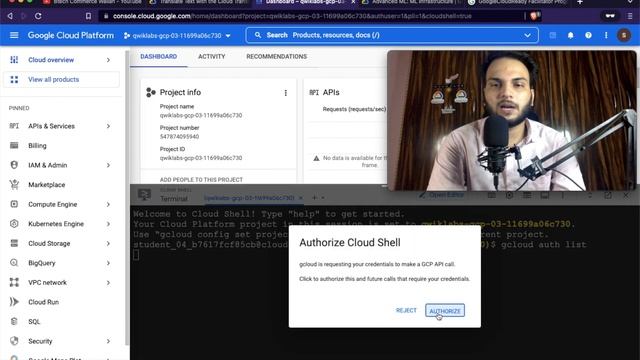The height and width of the screenshot is (360, 640).
Task: Expand the IAM & Admin submenu arrow
Action: point(108,165)
